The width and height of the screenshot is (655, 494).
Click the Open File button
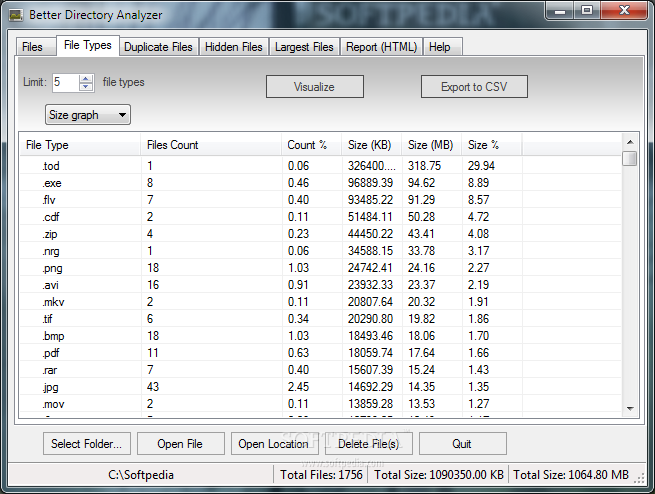(180, 443)
